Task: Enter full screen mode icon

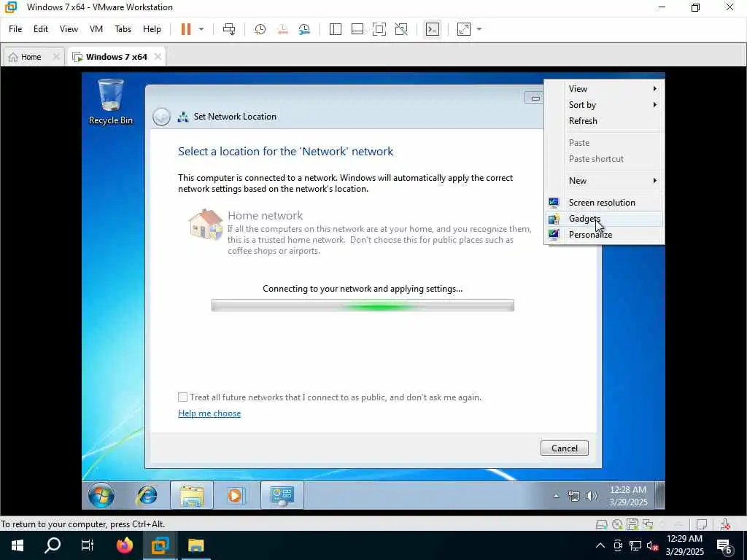Action: (x=379, y=29)
